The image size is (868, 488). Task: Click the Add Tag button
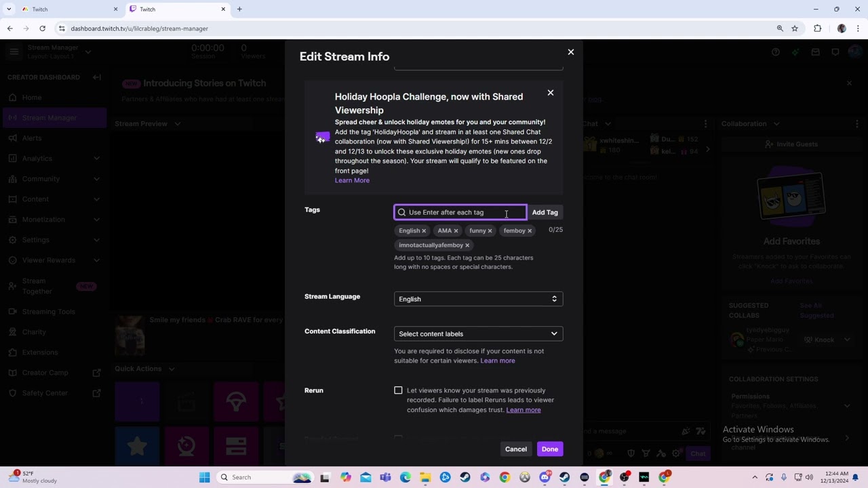click(545, 212)
